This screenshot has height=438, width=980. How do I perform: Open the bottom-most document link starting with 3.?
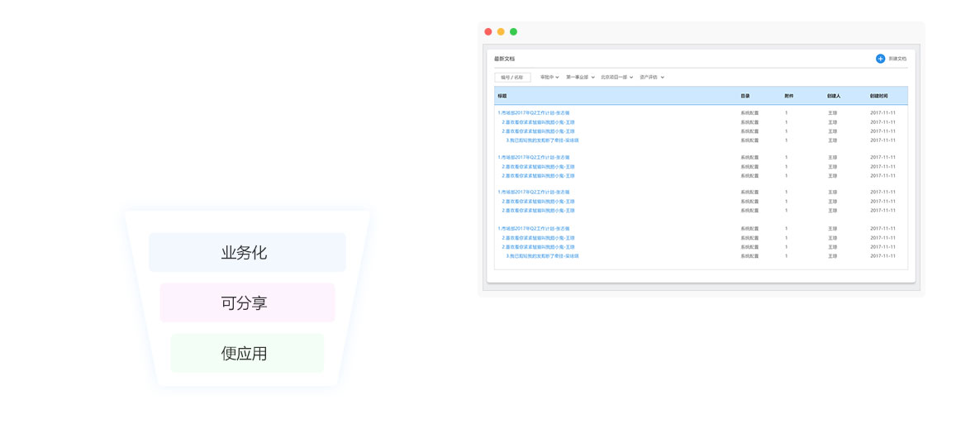click(542, 256)
